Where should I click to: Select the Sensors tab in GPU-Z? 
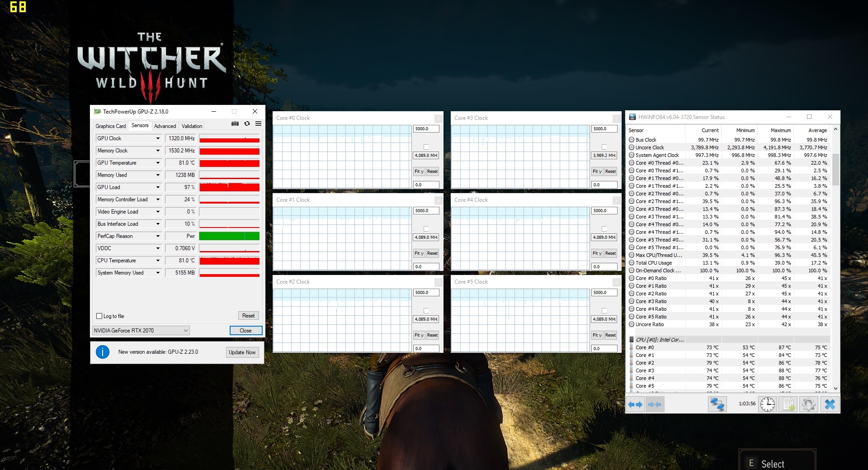(x=140, y=125)
